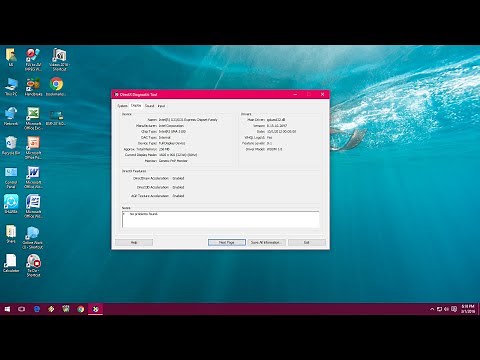Select the Videos shortcut desktop icon
The width and height of the screenshot is (480, 360).
59,60
